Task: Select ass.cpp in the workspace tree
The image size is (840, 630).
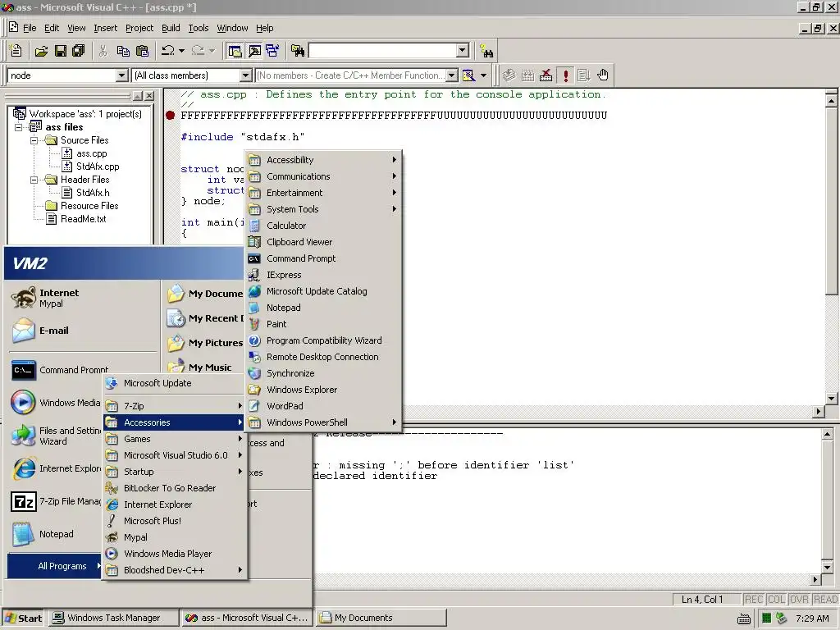Action: tap(92, 153)
